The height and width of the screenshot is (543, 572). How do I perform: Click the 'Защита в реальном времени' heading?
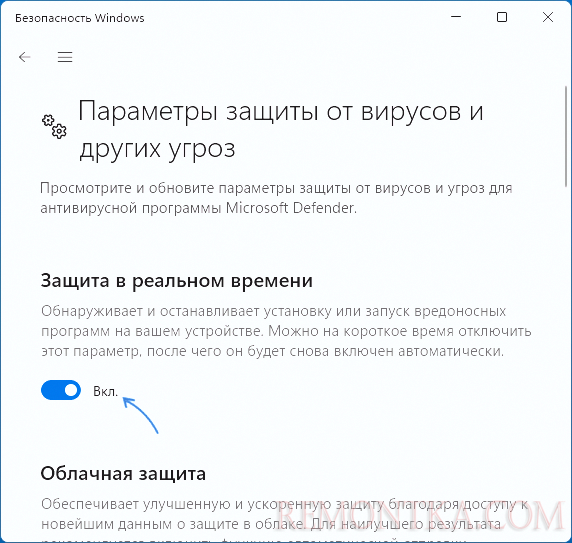pyautogui.click(x=177, y=281)
